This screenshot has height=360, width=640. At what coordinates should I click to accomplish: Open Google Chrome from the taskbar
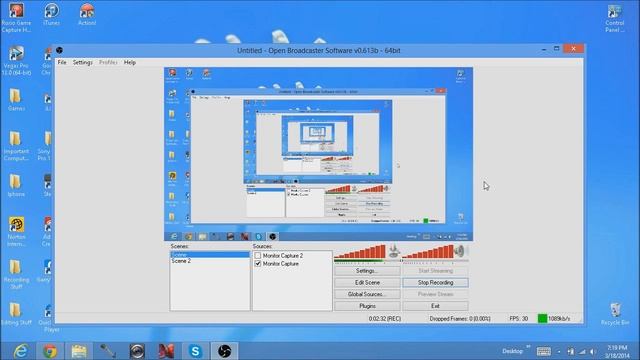click(50, 351)
